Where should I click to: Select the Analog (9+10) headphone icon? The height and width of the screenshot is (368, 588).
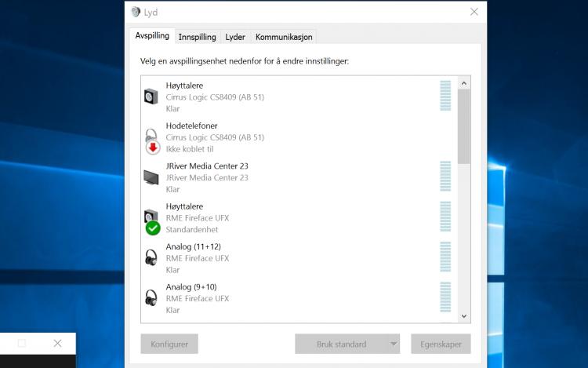(x=151, y=298)
